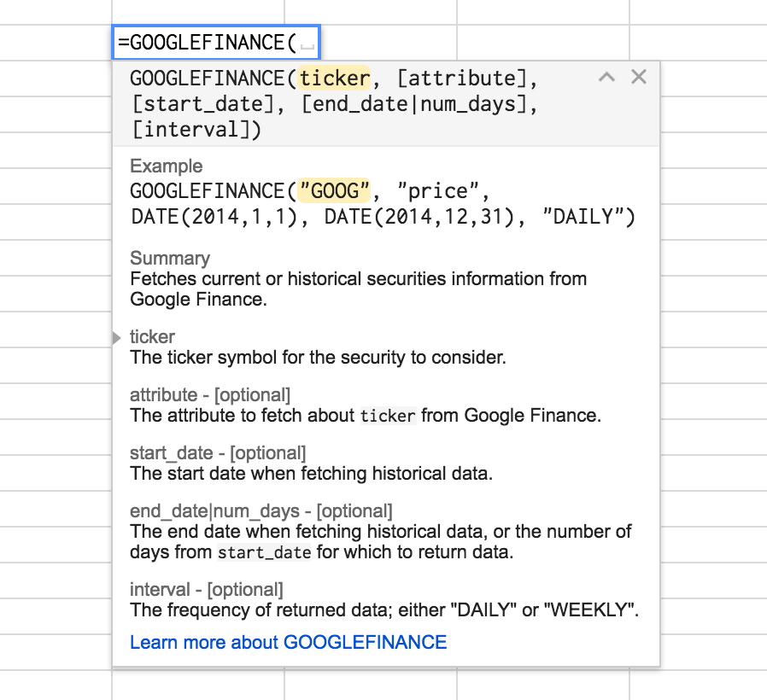Click 'The frequency of returned data' description

click(x=384, y=610)
